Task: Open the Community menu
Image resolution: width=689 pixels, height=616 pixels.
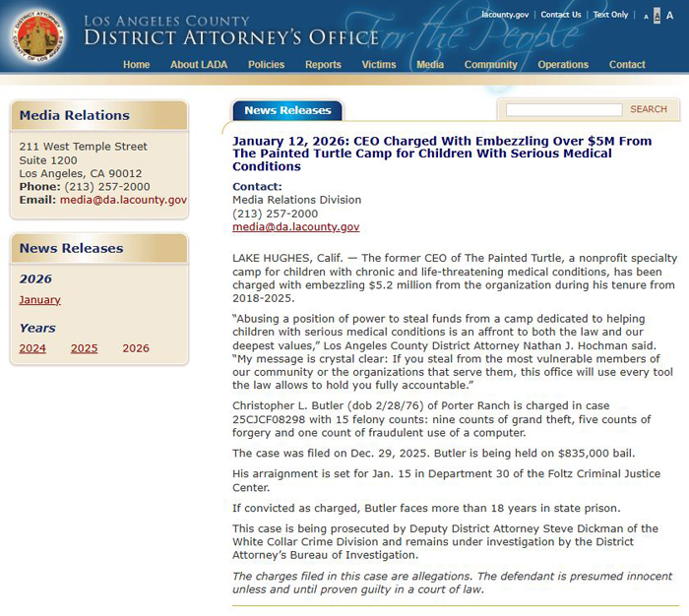Action: click(490, 65)
